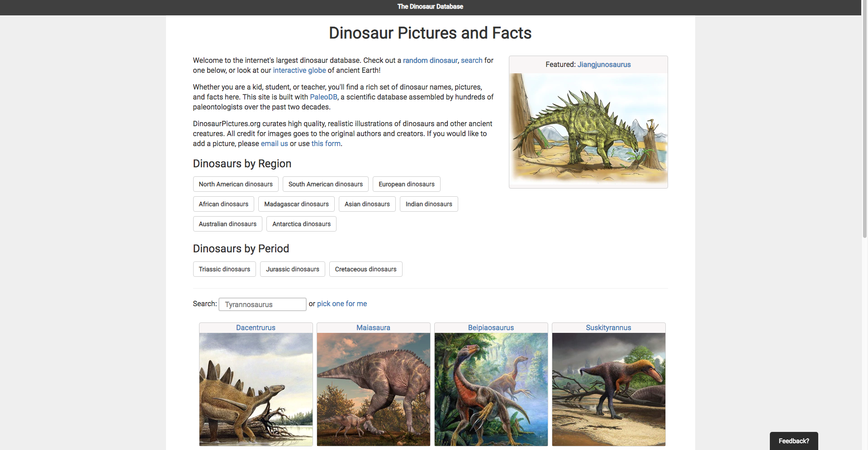Click The Dinosaur Database header title
The image size is (868, 450).
click(430, 7)
